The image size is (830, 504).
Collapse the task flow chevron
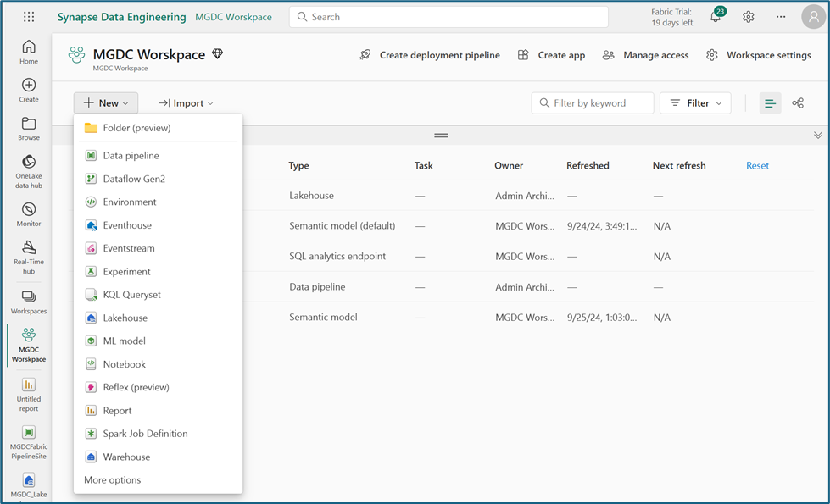coord(818,136)
